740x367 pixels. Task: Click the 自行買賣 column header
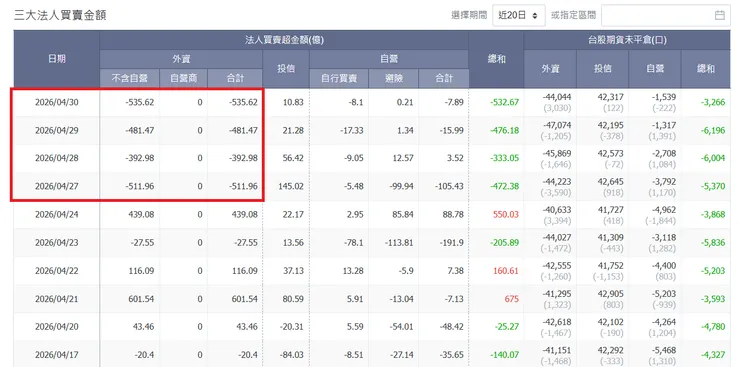coord(339,79)
